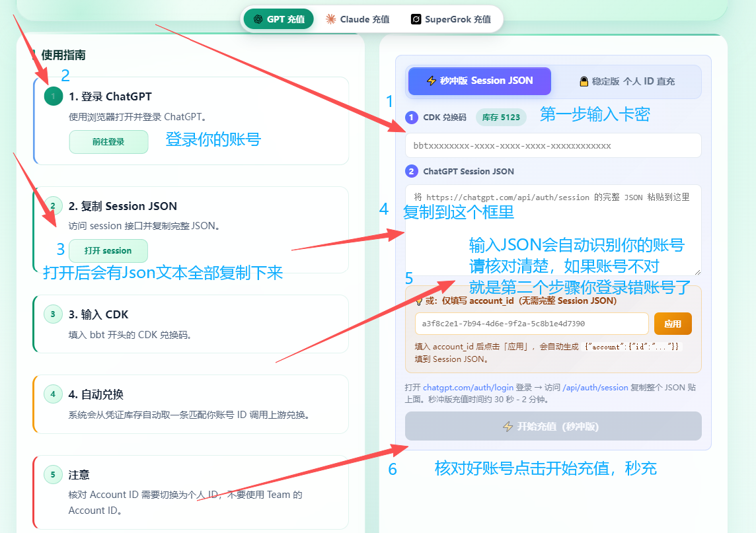Click the lightning bolt icon on 秒冲版
This screenshot has height=533, width=756.
[x=432, y=81]
